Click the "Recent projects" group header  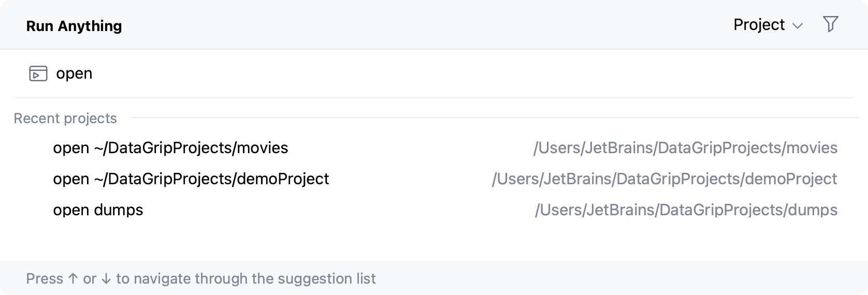[x=65, y=119]
